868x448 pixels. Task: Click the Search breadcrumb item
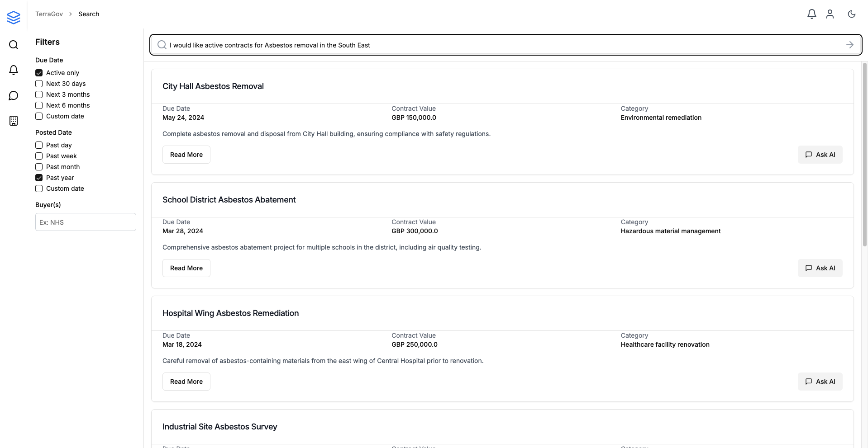tap(89, 14)
